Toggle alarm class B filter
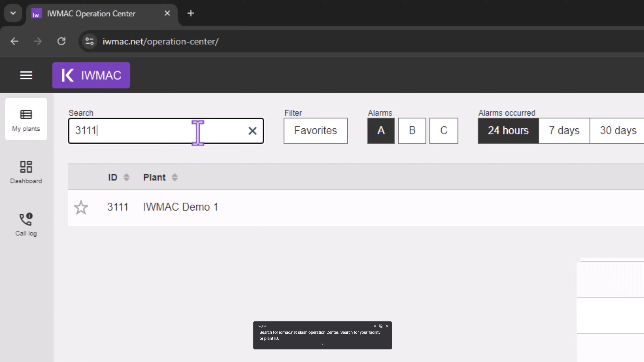This screenshot has width=644, height=362. point(412,131)
